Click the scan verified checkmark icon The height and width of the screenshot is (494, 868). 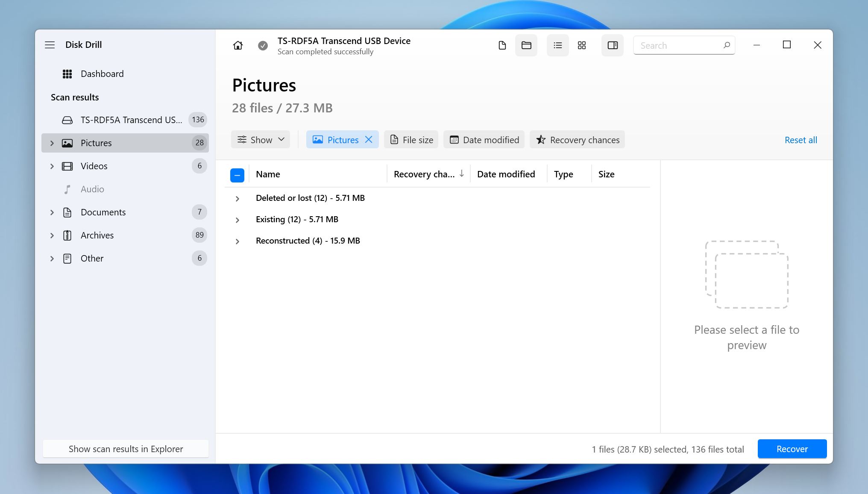(x=262, y=45)
